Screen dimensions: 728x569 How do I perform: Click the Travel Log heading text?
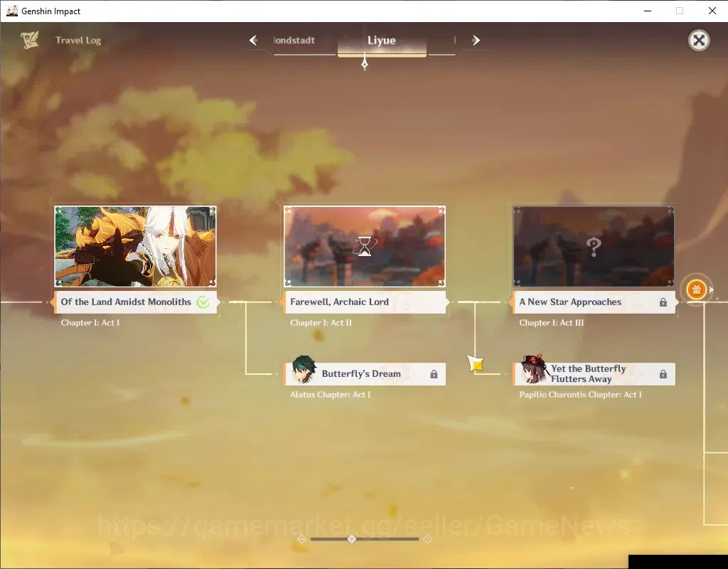[78, 41]
